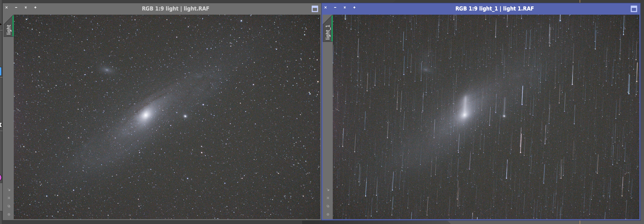Maximize the light 1.RAF window with the plus button
The height and width of the screenshot is (224, 644).
pos(354,8)
